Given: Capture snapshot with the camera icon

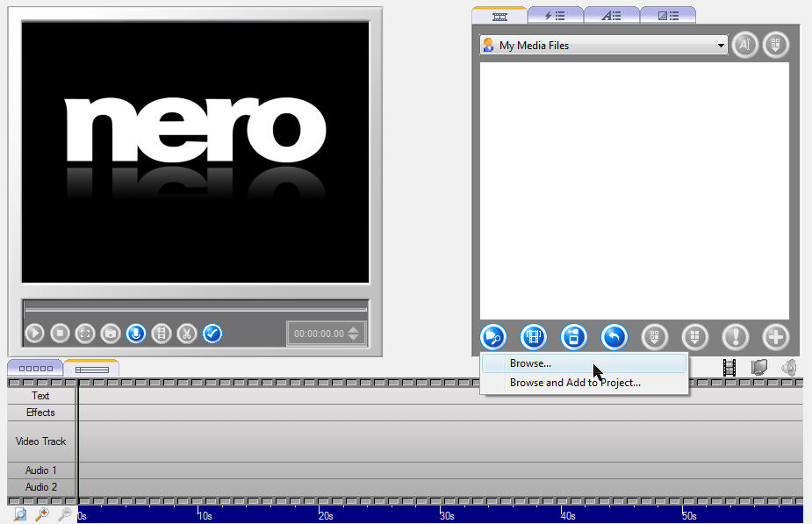Looking at the screenshot, I should pyautogui.click(x=111, y=333).
